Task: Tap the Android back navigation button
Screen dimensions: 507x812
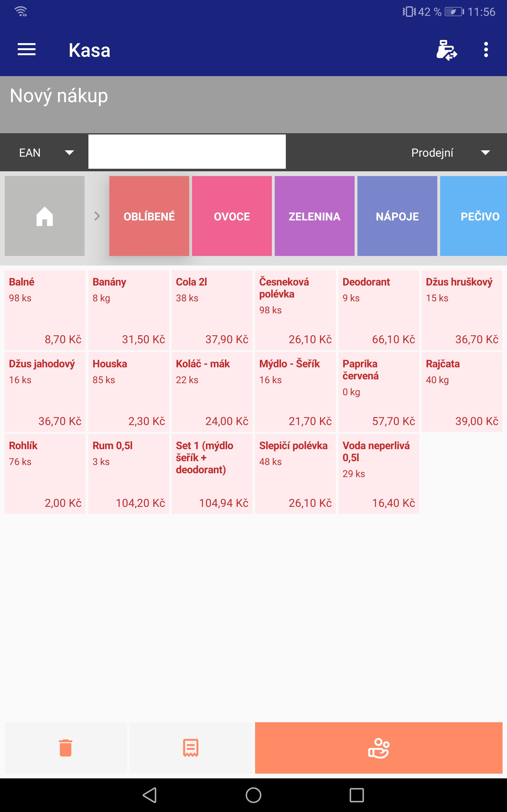Action: (150, 795)
